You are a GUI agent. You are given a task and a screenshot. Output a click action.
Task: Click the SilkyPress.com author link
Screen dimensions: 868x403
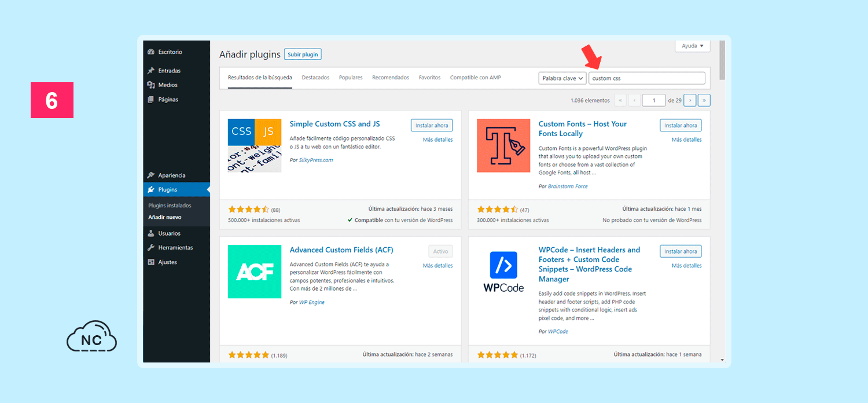coord(315,160)
